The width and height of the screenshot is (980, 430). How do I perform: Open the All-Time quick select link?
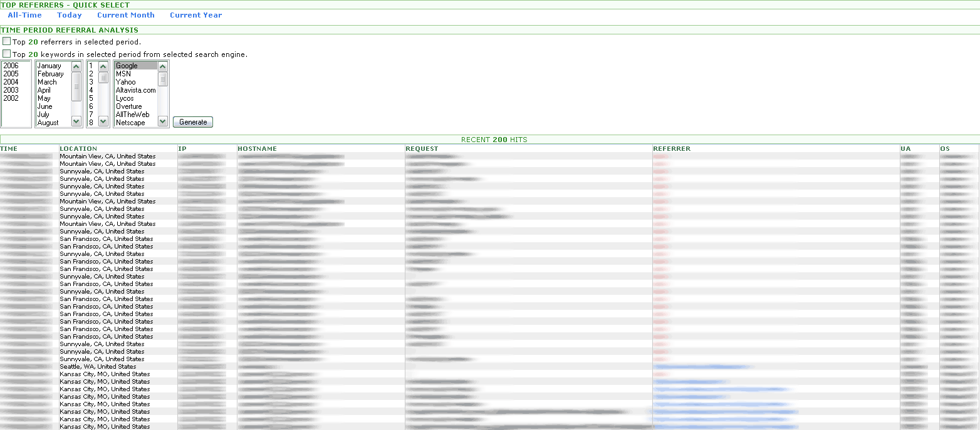(x=24, y=15)
